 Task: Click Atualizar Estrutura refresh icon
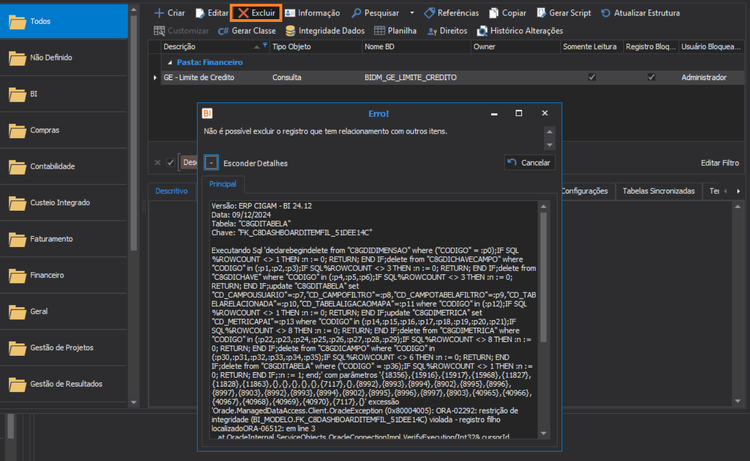(x=606, y=13)
